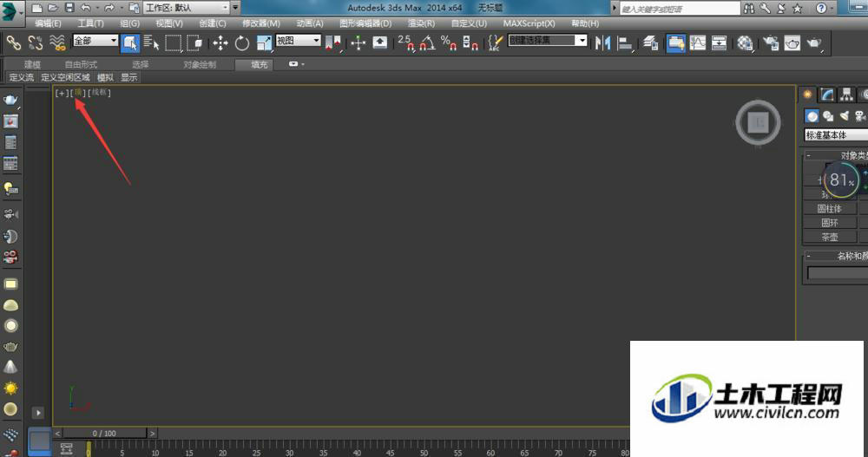Open the MAXScript(X) menu
This screenshot has width=868, height=457.
pos(529,23)
